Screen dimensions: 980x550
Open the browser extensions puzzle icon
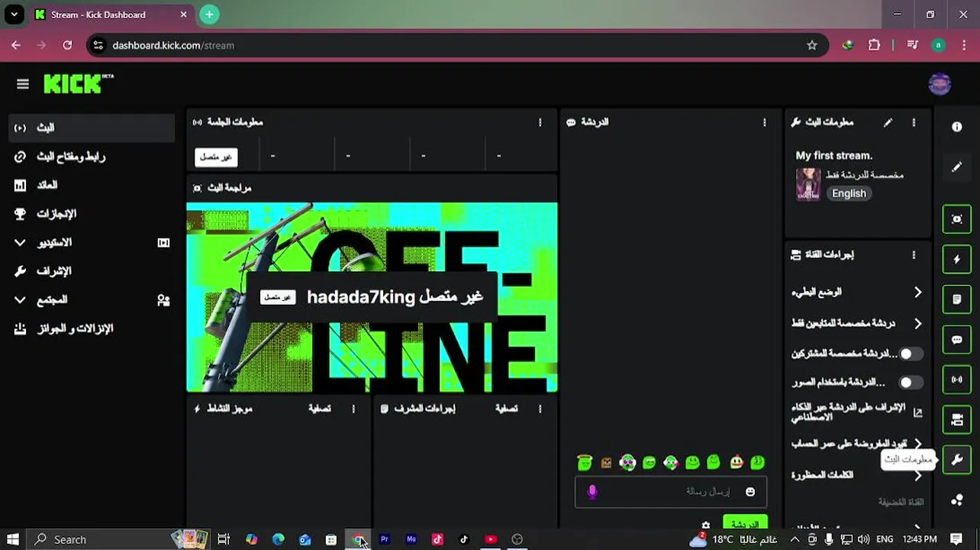tap(874, 45)
